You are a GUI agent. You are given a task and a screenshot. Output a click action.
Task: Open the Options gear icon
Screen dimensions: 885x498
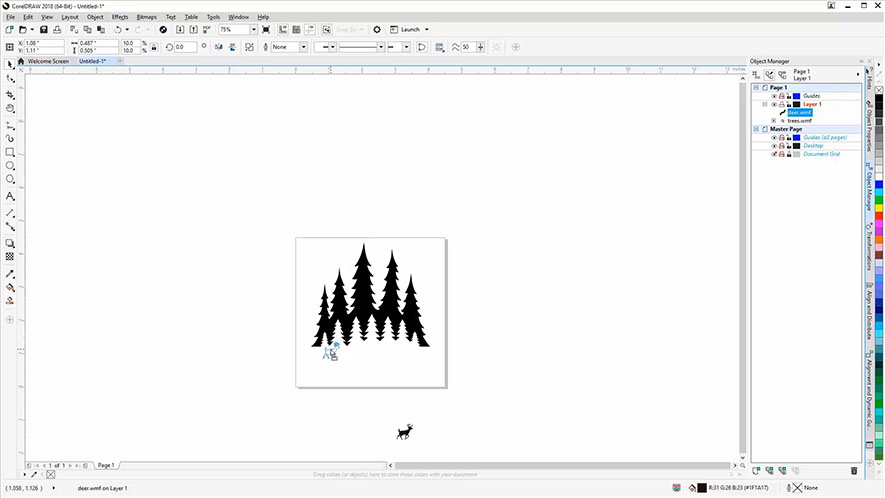[x=377, y=30]
